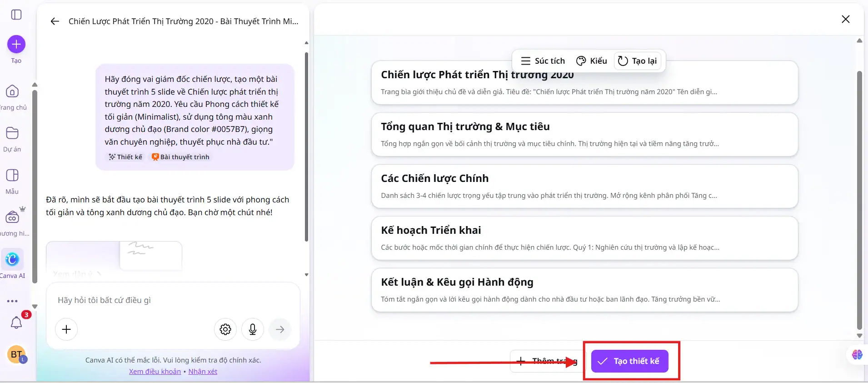Open the Mẫu templates icon

[x=12, y=176]
